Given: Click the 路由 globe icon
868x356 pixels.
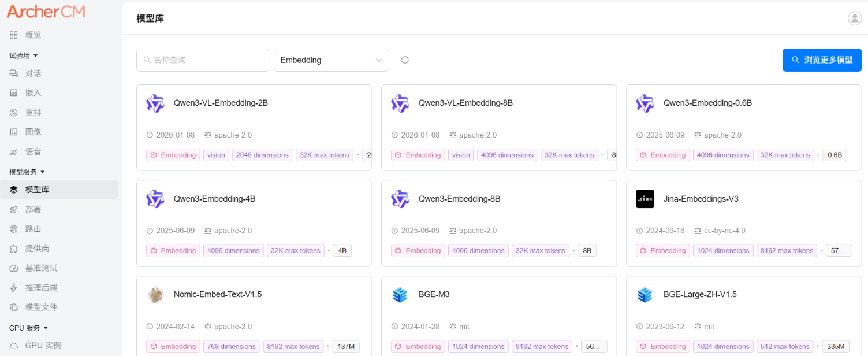Looking at the screenshot, I should [14, 229].
